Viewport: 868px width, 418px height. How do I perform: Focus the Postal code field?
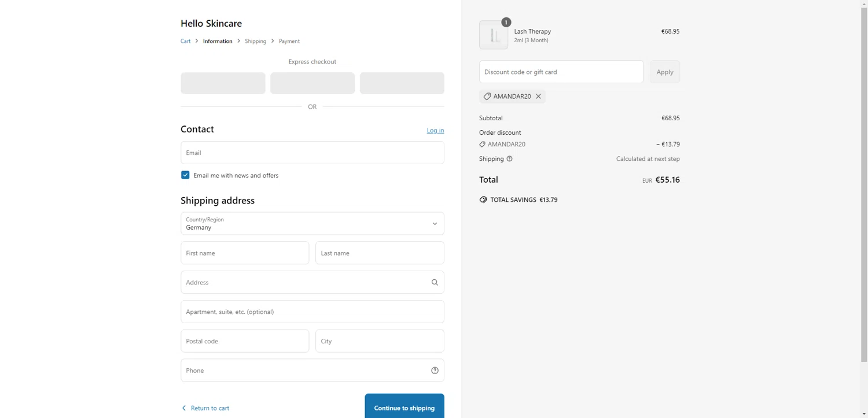point(245,341)
